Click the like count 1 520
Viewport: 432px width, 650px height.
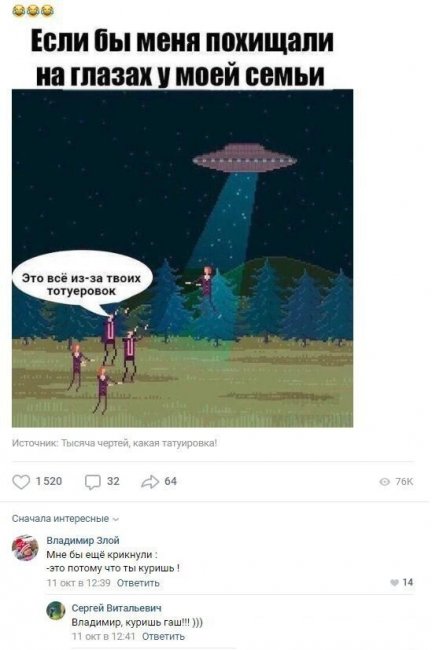point(49,481)
